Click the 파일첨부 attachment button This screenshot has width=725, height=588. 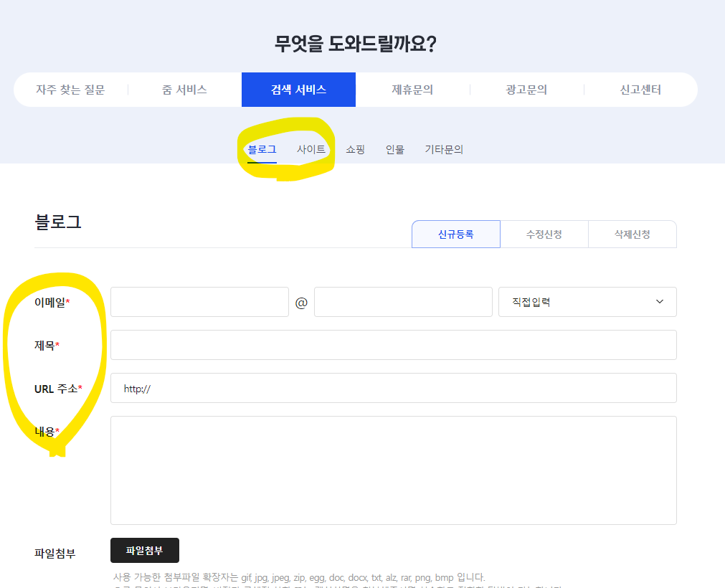tap(144, 550)
